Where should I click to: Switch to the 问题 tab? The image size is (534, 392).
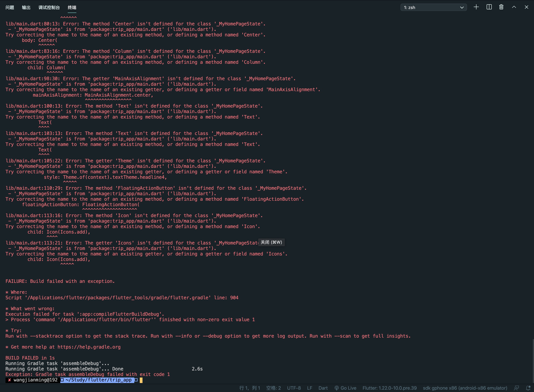coord(10,7)
